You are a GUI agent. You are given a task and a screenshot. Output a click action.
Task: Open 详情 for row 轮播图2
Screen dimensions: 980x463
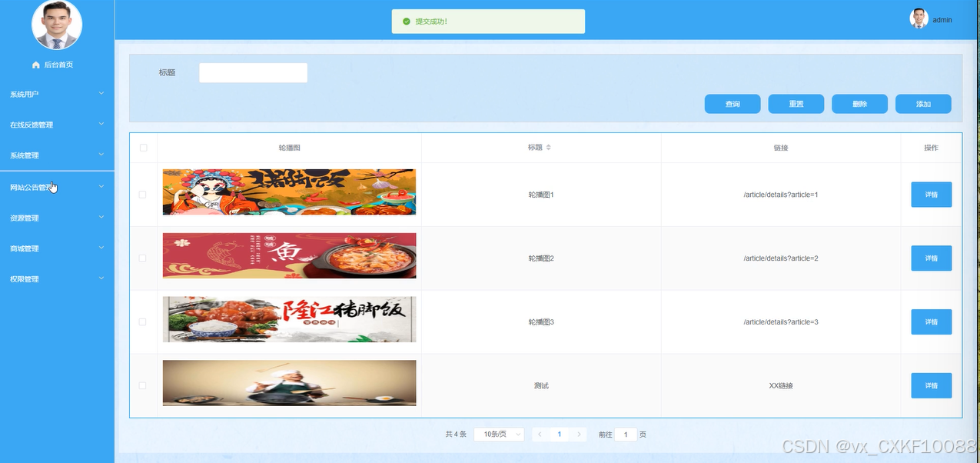pyautogui.click(x=932, y=258)
